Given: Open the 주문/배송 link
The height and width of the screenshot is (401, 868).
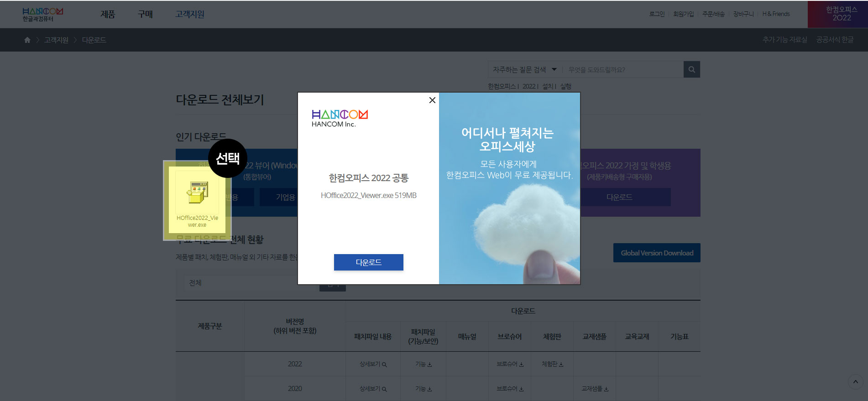Looking at the screenshot, I should pos(713,14).
